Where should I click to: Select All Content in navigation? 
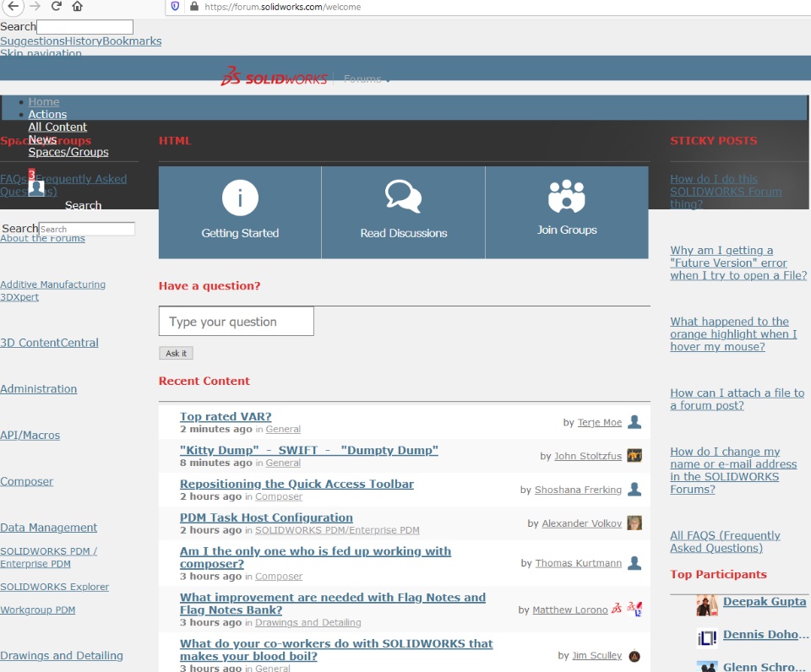coord(57,127)
